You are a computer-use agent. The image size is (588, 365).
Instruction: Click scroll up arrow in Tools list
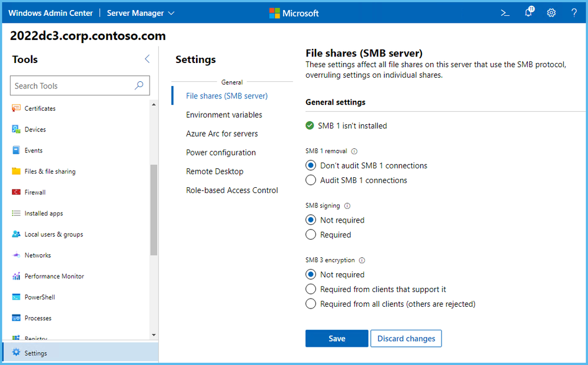coord(154,105)
